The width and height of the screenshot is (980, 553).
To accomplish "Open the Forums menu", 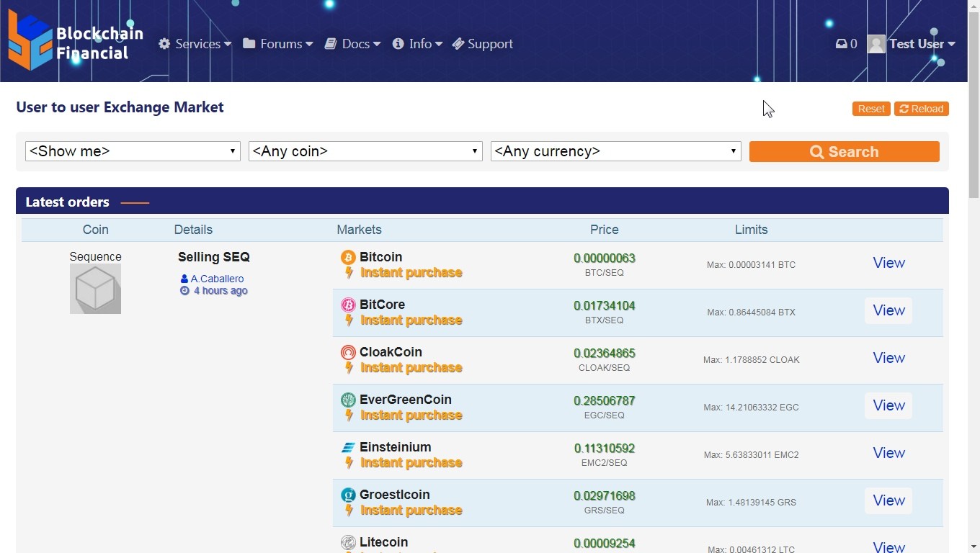I will (x=278, y=44).
